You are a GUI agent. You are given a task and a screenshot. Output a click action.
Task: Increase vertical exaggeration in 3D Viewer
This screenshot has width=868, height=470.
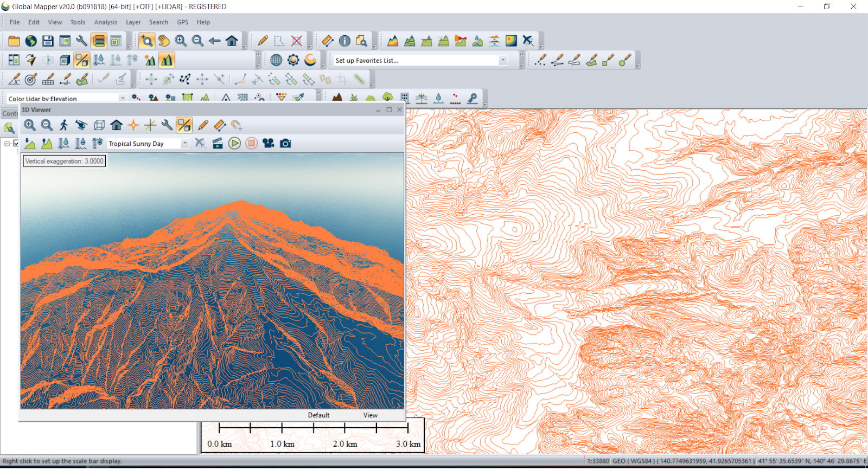tap(47, 143)
